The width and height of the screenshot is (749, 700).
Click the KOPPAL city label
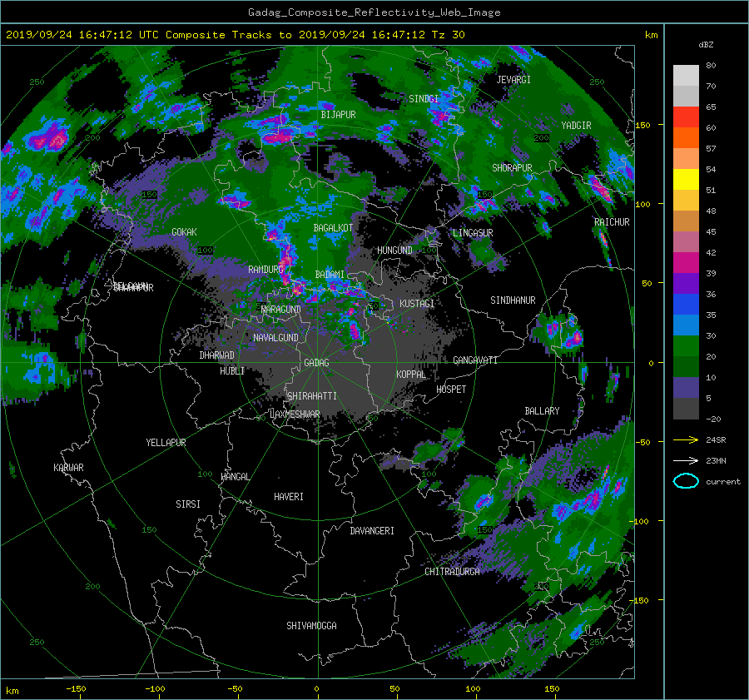tap(411, 374)
